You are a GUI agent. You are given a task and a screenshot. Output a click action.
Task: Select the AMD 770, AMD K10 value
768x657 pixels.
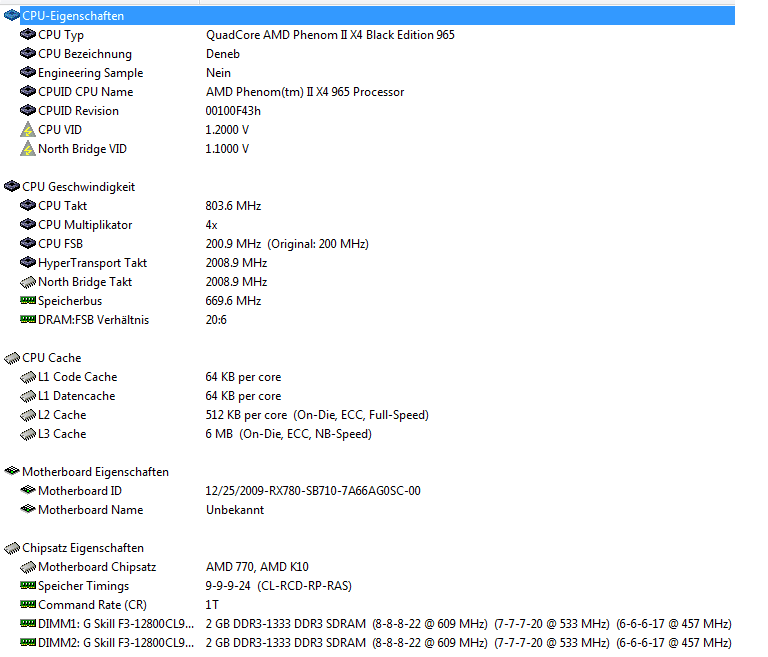(x=257, y=567)
